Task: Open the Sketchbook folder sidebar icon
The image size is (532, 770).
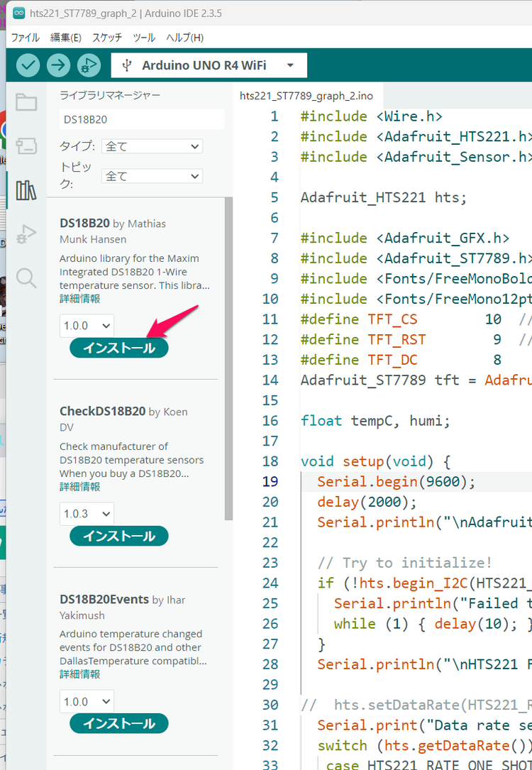Action: (26, 102)
